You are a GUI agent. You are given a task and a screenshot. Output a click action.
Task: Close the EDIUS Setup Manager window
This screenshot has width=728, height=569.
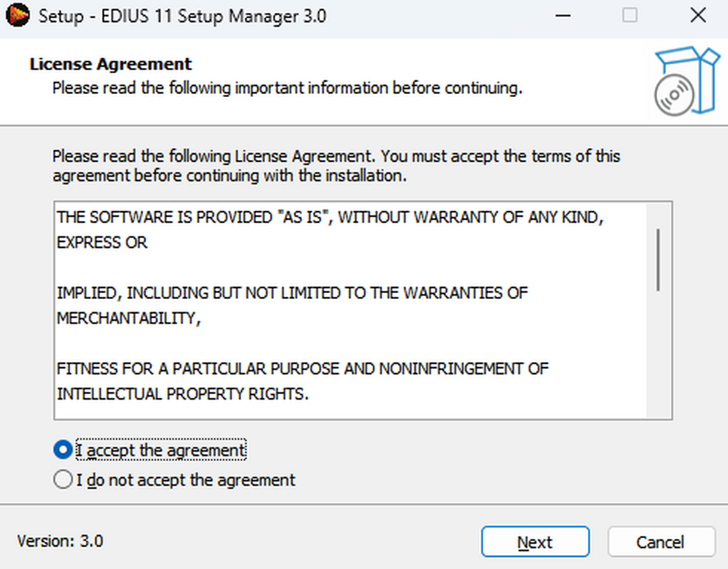pyautogui.click(x=698, y=16)
